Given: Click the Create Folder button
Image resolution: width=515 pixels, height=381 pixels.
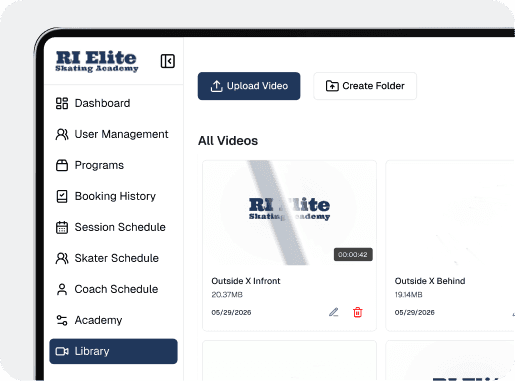Looking at the screenshot, I should pos(365,86).
